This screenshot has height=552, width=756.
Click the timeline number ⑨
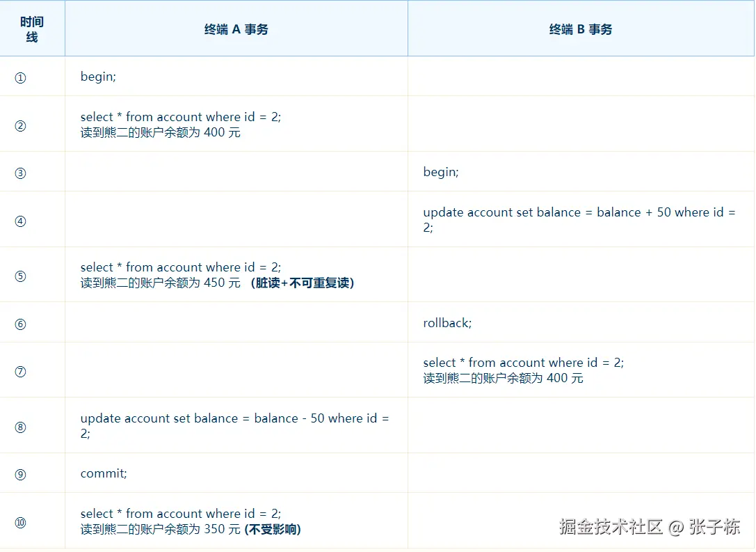[20, 475]
